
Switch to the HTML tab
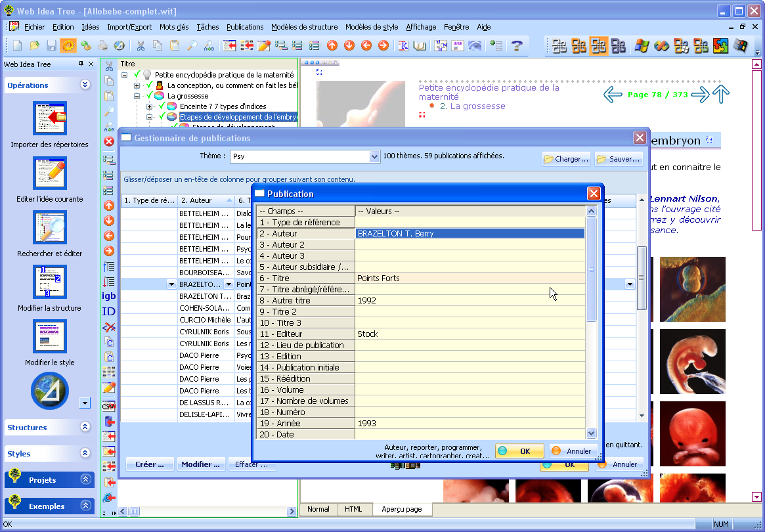pos(353,509)
